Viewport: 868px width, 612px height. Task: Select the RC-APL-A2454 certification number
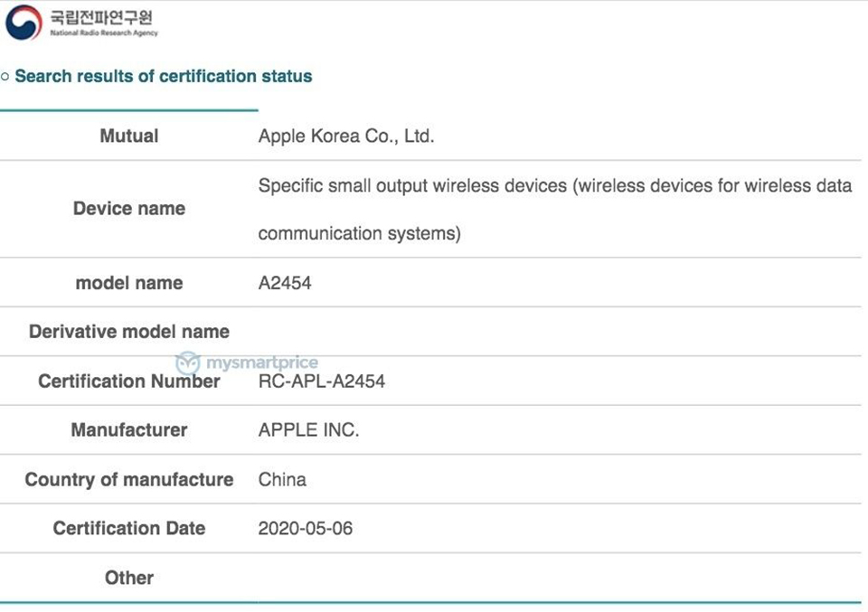(321, 381)
